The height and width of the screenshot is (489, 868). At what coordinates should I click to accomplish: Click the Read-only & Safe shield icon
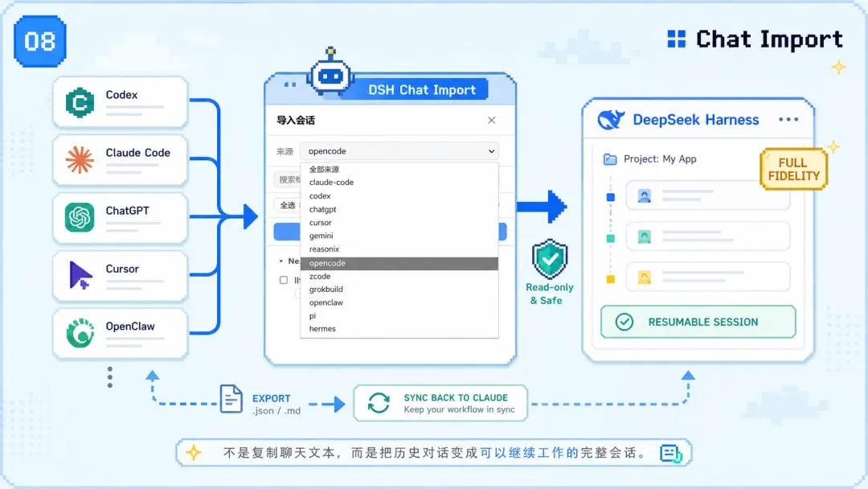click(x=550, y=259)
